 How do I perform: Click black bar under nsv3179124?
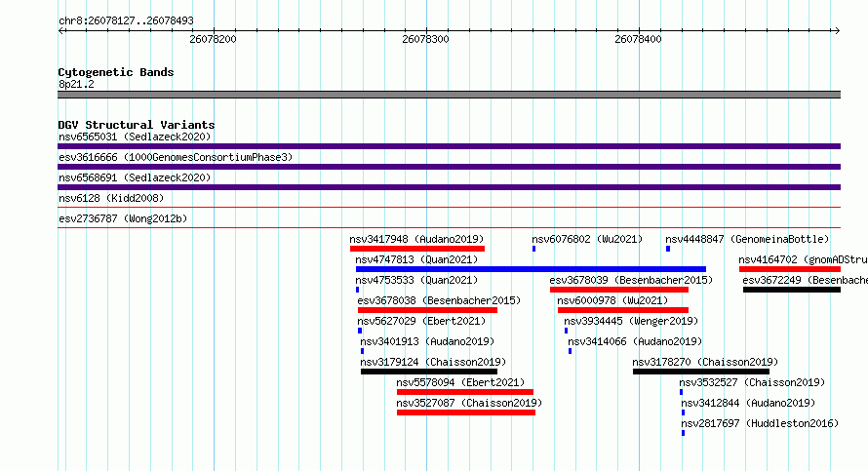coord(429,372)
